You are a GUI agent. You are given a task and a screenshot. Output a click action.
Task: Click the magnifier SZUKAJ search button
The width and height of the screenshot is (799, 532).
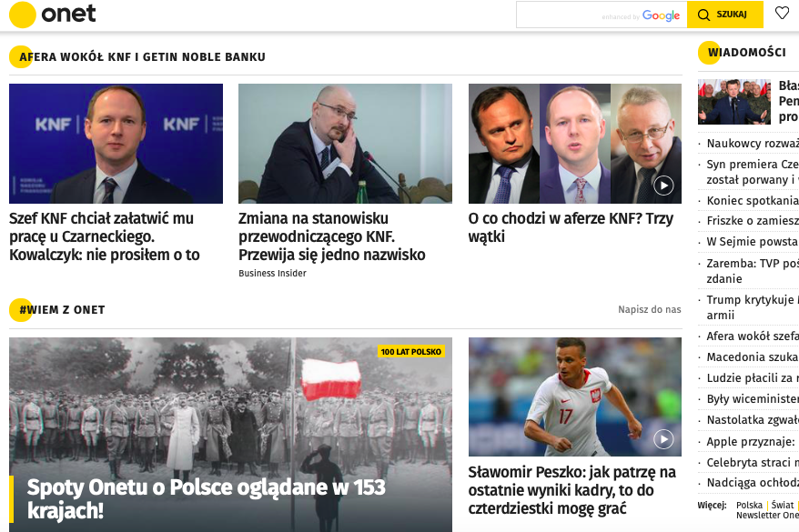[x=724, y=15]
